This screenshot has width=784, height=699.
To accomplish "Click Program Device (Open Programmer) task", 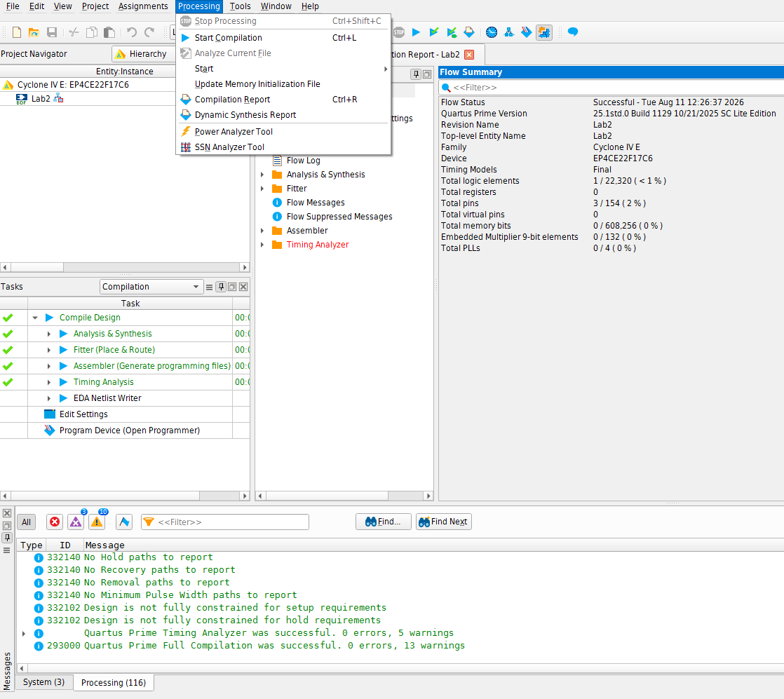I will pos(130,430).
